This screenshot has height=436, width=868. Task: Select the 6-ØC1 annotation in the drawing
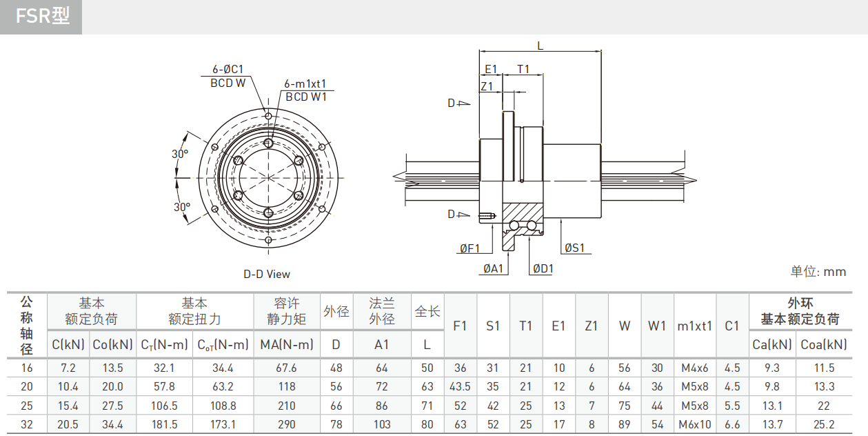click(228, 70)
